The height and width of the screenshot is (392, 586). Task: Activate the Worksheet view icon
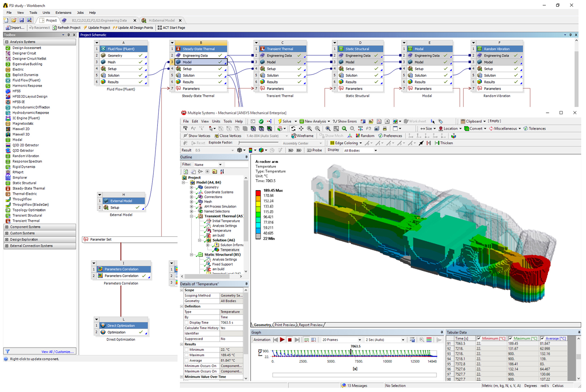click(415, 121)
